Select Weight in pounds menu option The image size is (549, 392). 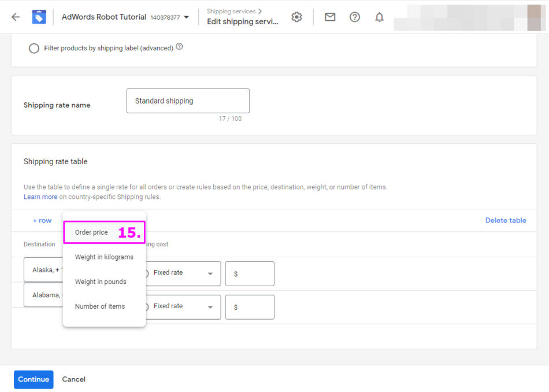click(101, 282)
